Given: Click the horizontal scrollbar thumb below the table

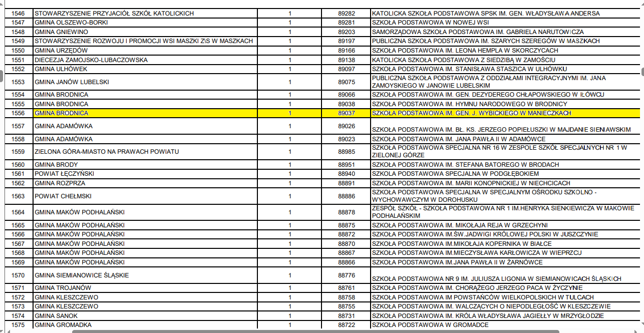Looking at the screenshot, I should point(315,331).
